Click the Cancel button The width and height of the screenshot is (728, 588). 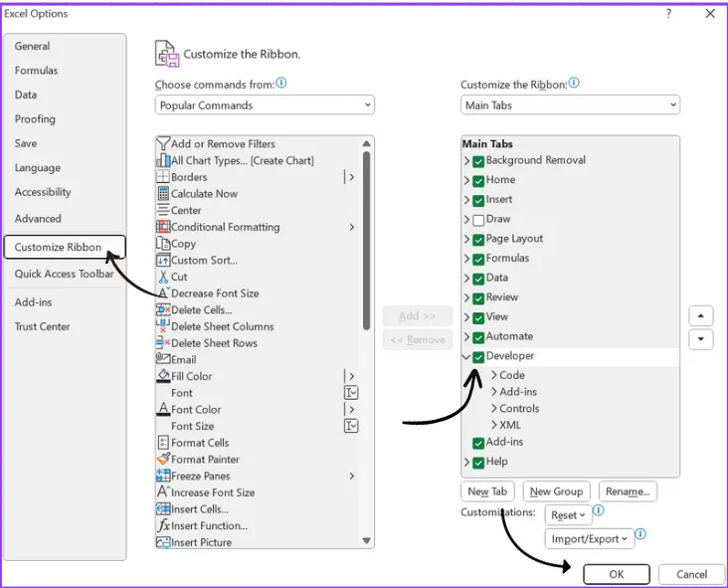click(x=691, y=574)
